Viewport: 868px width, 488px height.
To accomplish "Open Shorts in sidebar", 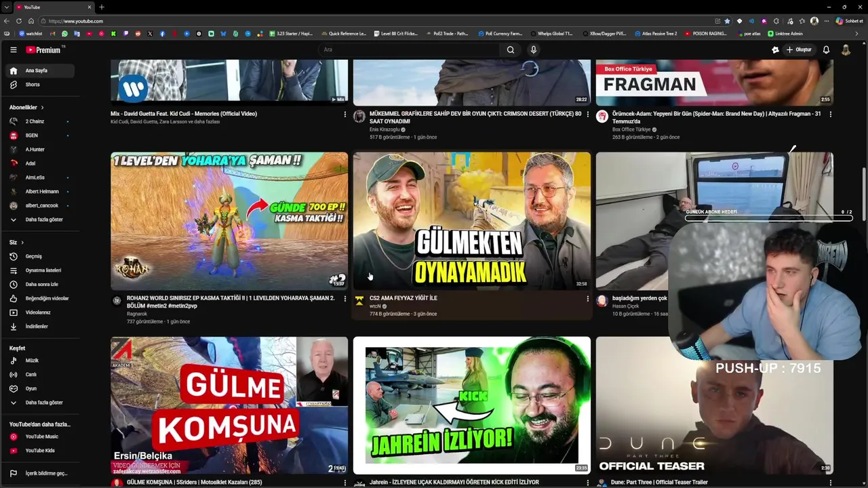I will point(41,85).
